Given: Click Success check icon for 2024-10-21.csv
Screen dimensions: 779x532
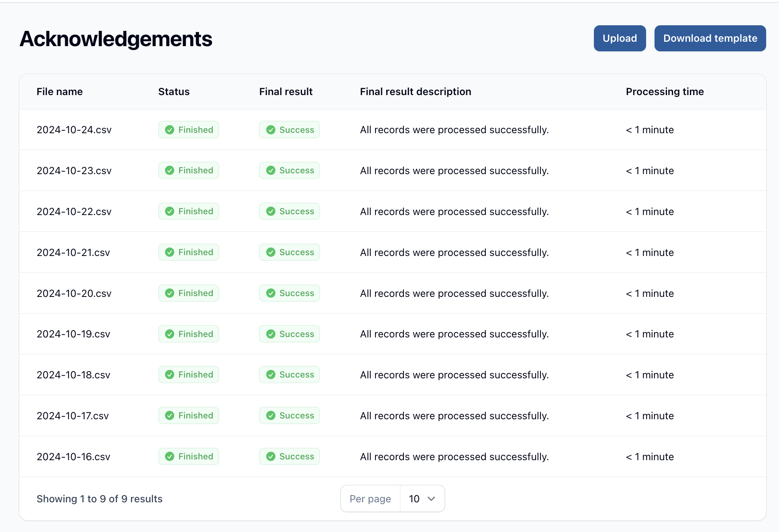Looking at the screenshot, I should point(271,252).
